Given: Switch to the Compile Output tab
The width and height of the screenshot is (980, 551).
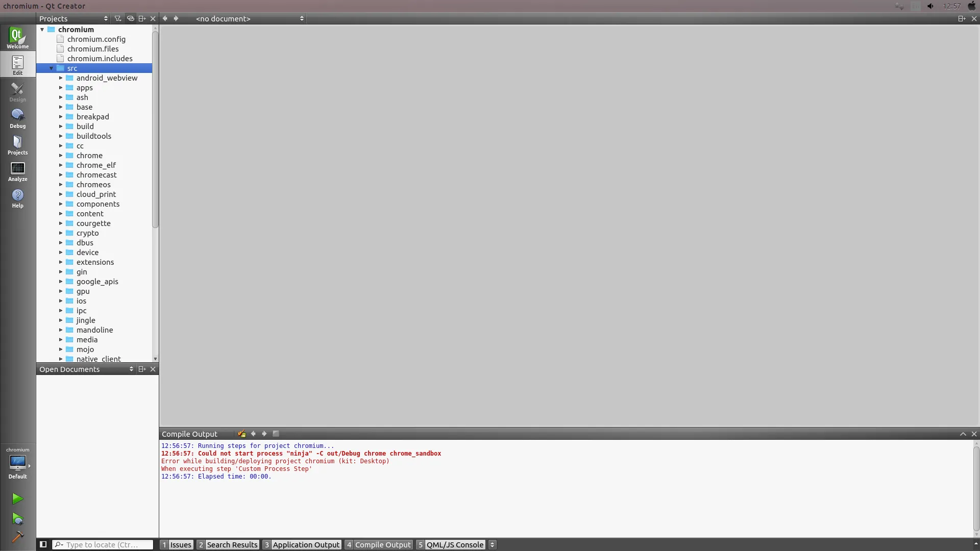Looking at the screenshot, I should [x=378, y=544].
